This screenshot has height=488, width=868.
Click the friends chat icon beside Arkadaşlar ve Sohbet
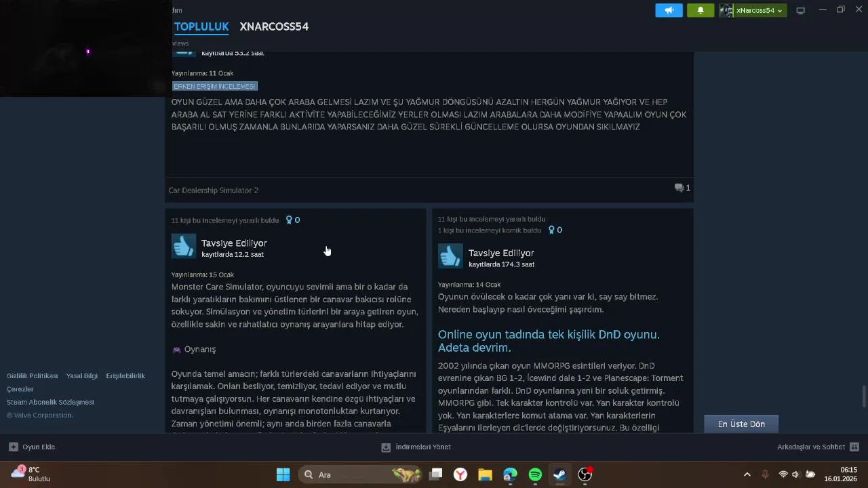coord(854,447)
